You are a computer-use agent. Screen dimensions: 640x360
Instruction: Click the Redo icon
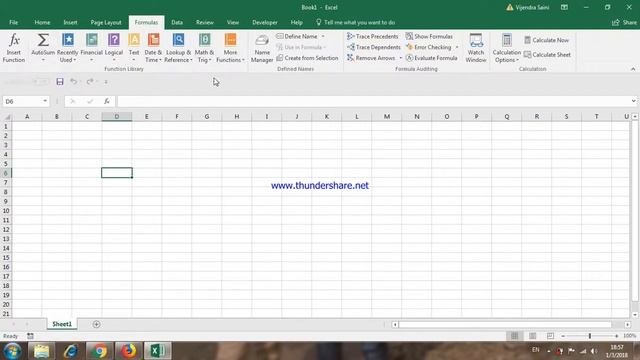coord(90,82)
